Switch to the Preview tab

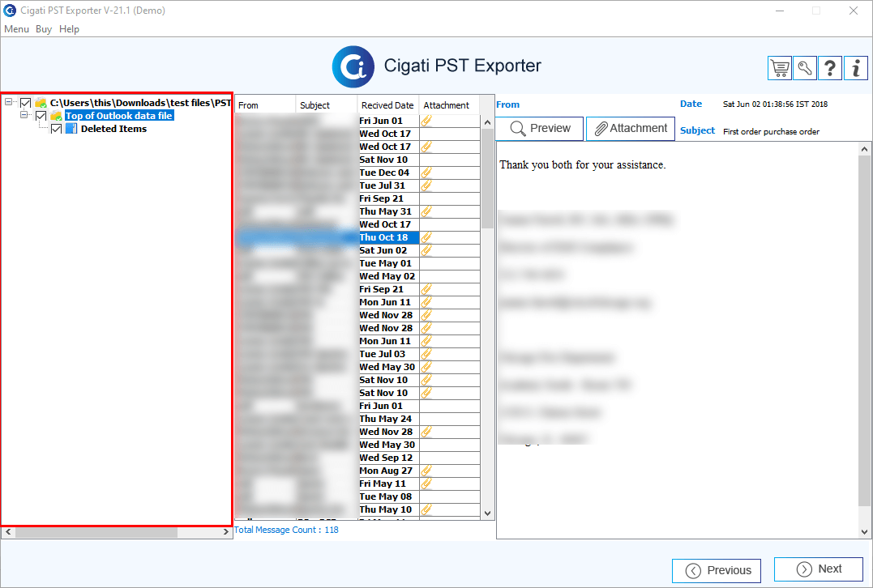(539, 129)
